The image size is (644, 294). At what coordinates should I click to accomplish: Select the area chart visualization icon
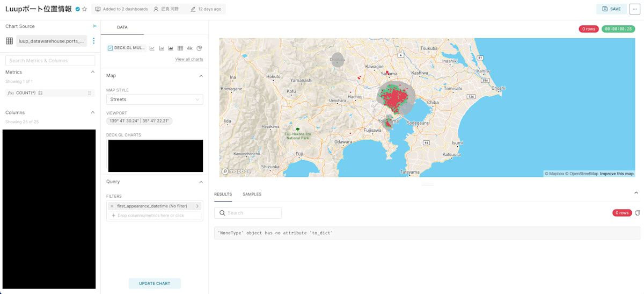171,48
